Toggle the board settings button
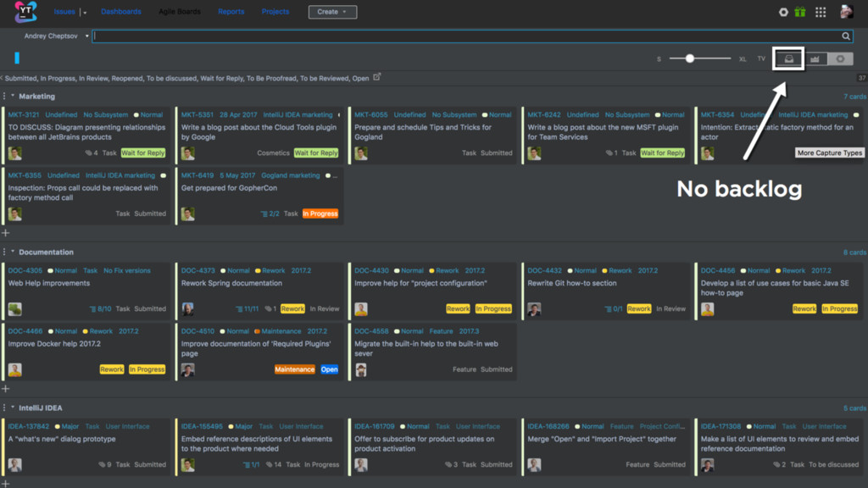The width and height of the screenshot is (868, 488). [x=840, y=58]
